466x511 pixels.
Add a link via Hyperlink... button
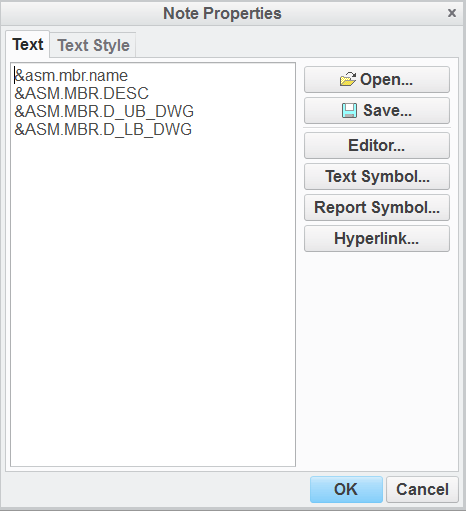pyautogui.click(x=377, y=238)
